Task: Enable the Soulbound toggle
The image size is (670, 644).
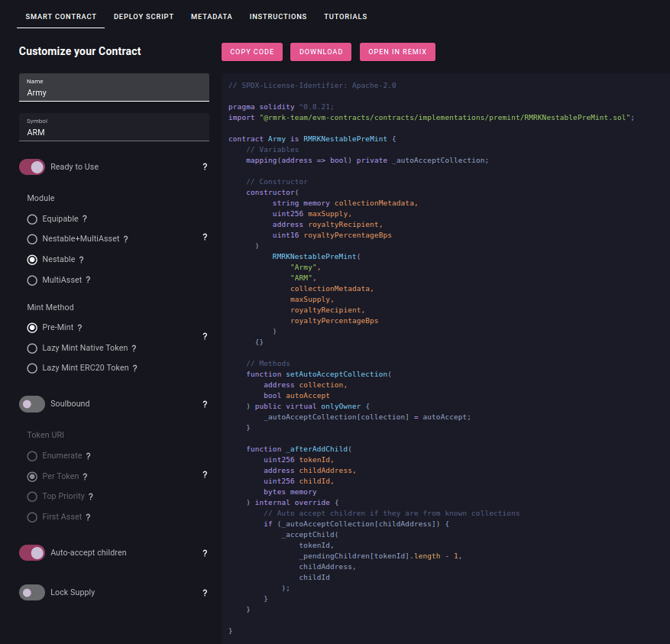Action: click(x=32, y=404)
